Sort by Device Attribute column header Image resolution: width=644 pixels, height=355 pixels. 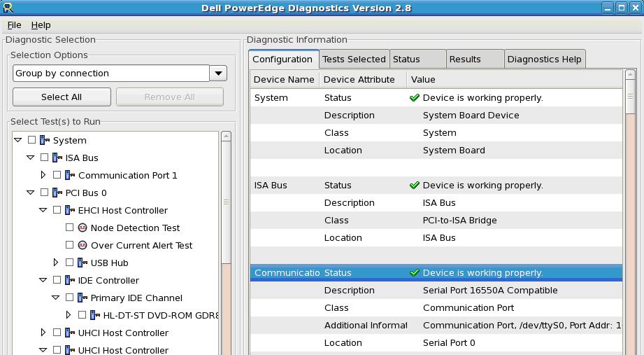tap(363, 79)
